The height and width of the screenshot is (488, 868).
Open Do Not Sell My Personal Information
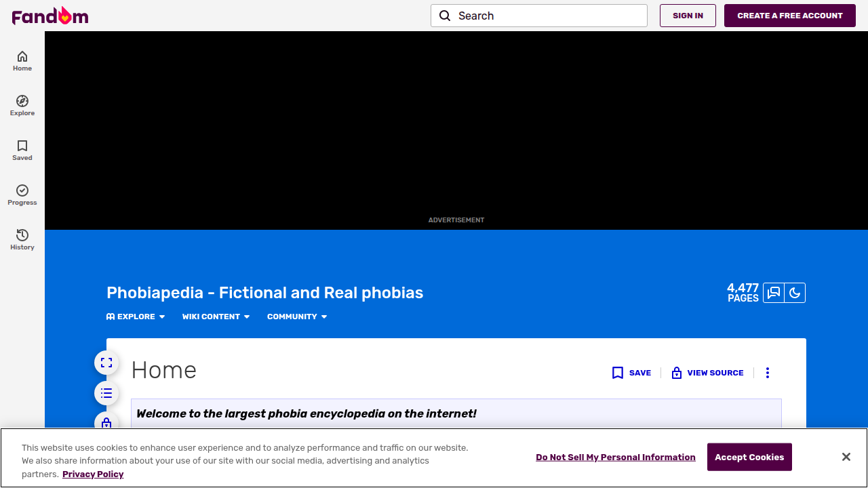click(x=616, y=457)
